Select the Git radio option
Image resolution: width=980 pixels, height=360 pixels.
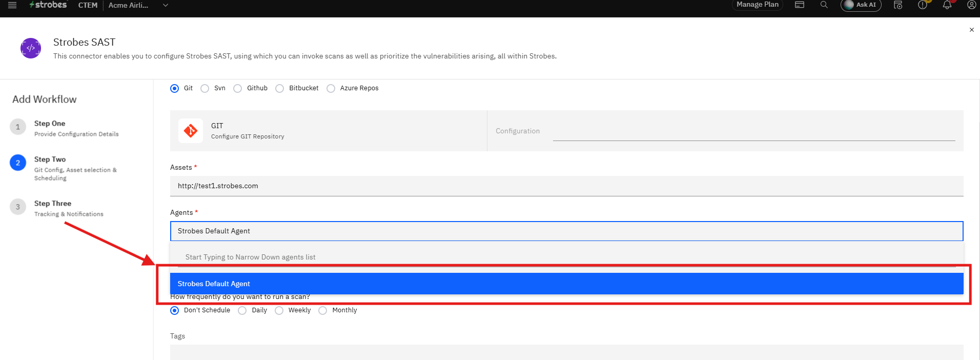click(174, 88)
